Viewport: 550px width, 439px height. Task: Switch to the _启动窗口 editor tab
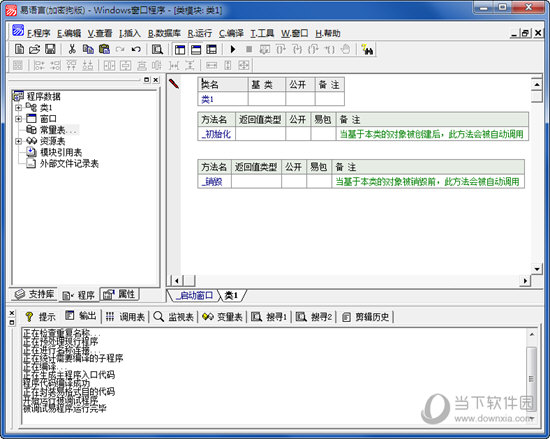coord(195,295)
